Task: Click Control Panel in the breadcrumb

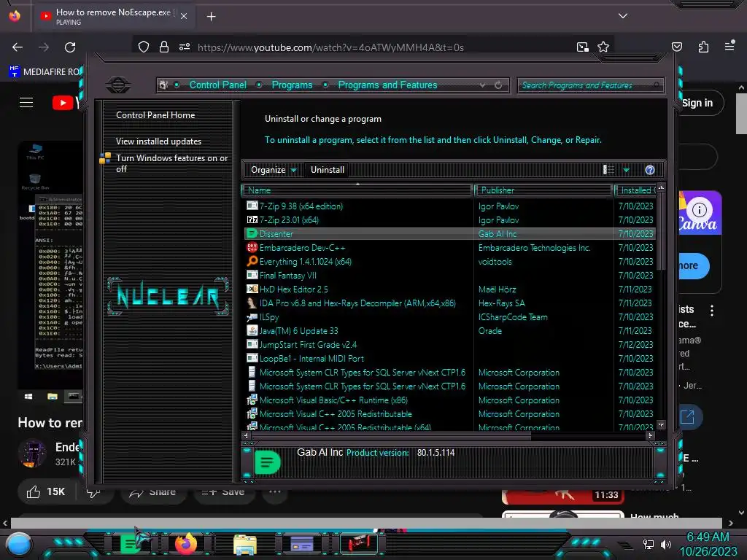Action: (x=217, y=85)
